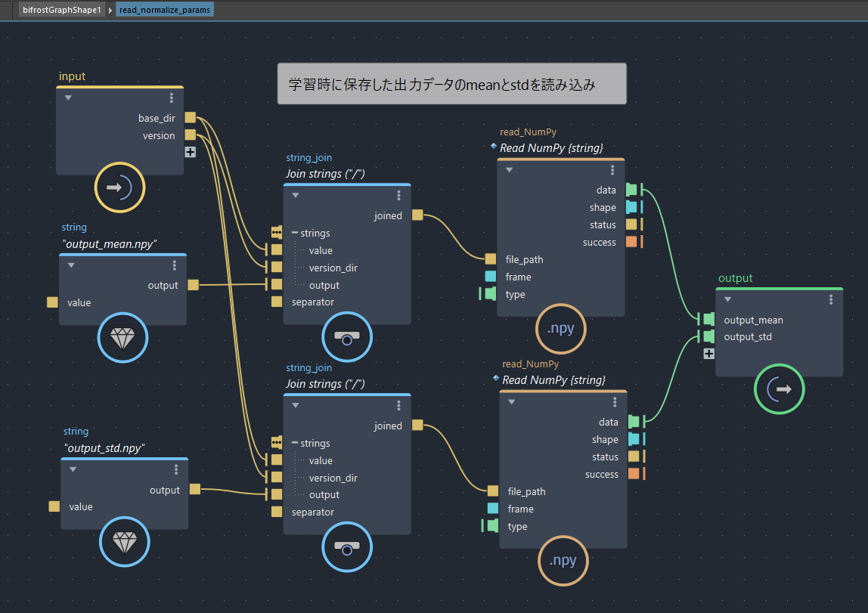This screenshot has width=868, height=613.
Task: Click the version output port on input node
Action: [x=191, y=135]
